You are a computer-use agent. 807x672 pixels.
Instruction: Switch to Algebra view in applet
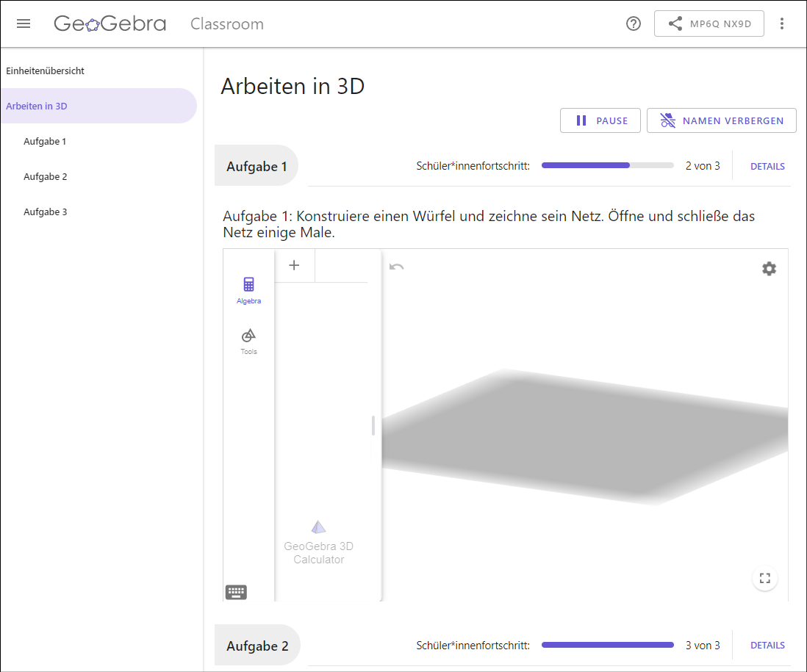[x=248, y=291]
